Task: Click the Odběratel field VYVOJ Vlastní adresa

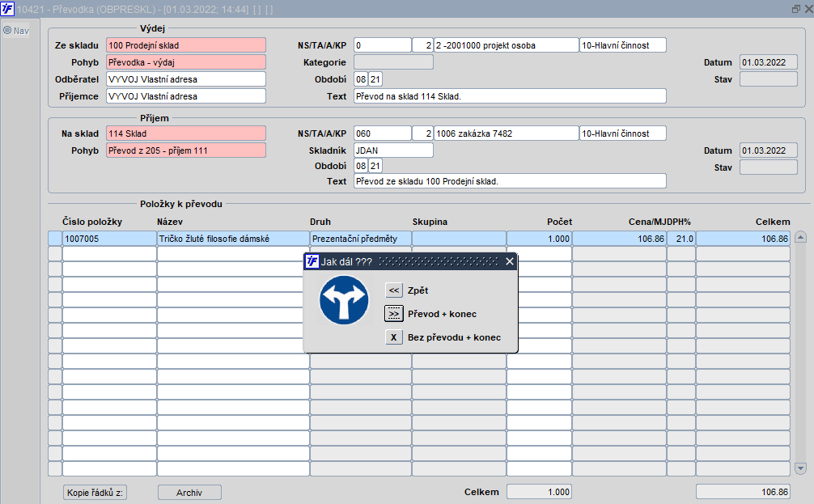Action: (x=186, y=79)
